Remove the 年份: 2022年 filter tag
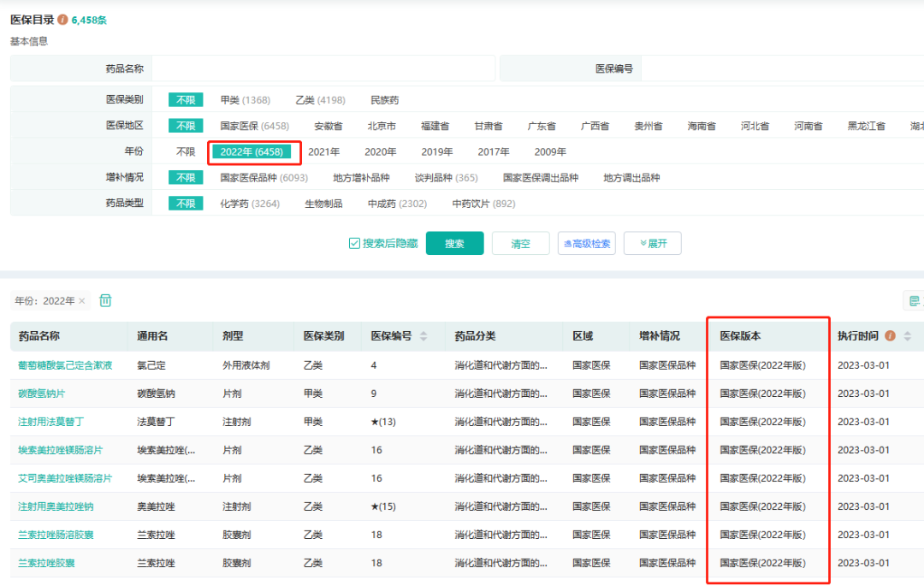 82,301
